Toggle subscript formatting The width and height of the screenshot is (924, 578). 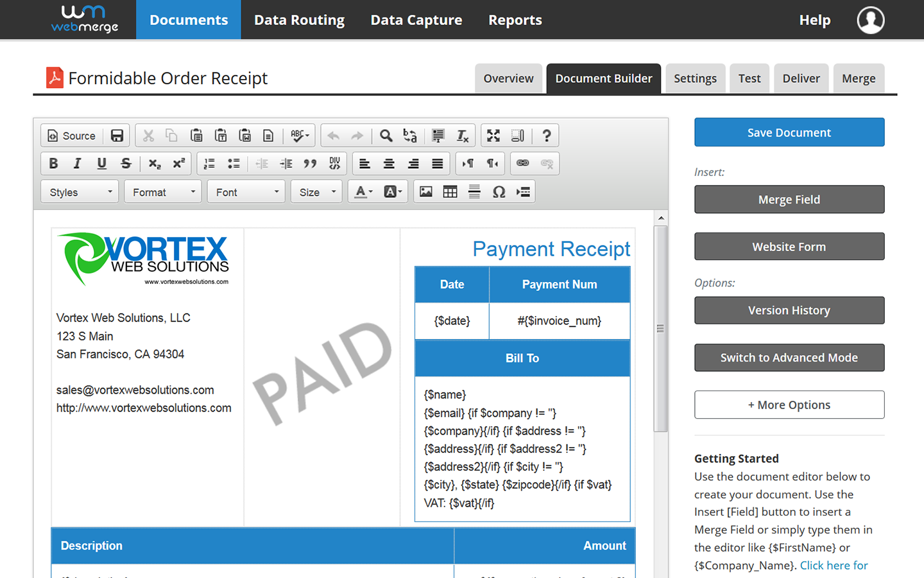[154, 164]
